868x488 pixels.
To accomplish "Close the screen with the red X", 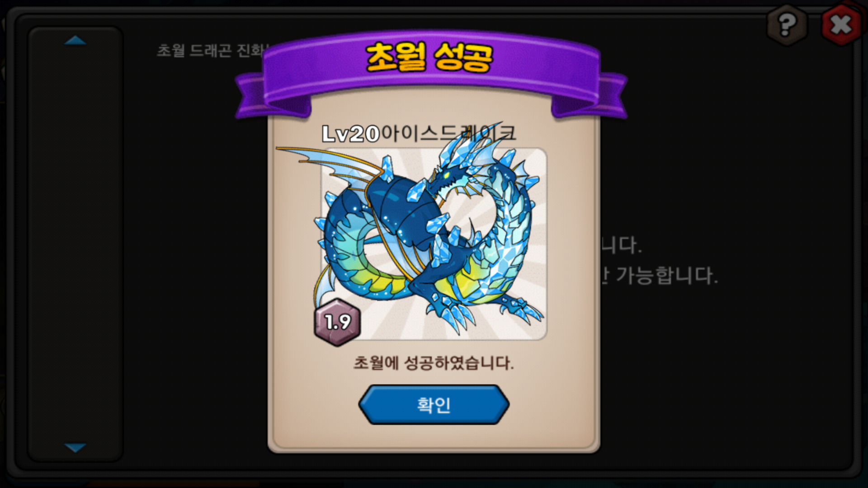I will point(840,24).
